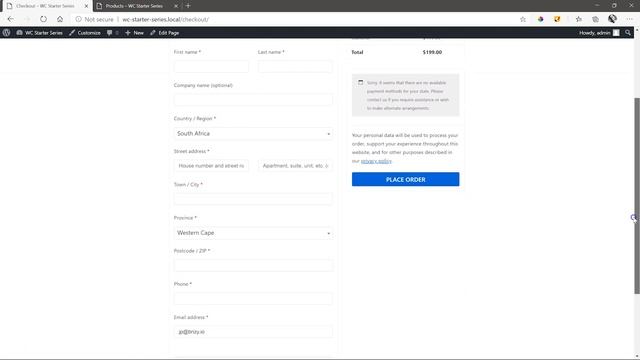The width and height of the screenshot is (640, 360).
Task: Go back using the browser back arrow
Action: pyautogui.click(x=11, y=19)
